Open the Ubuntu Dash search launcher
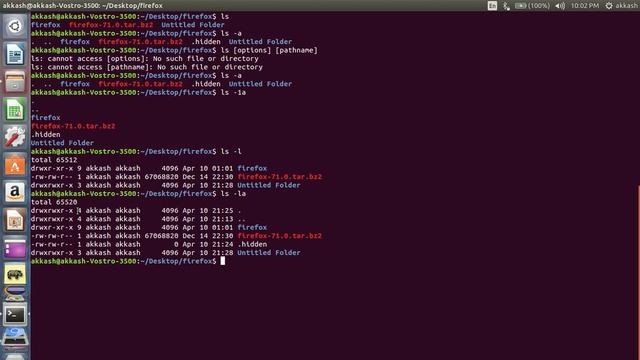The width and height of the screenshot is (640, 360). click(15, 27)
